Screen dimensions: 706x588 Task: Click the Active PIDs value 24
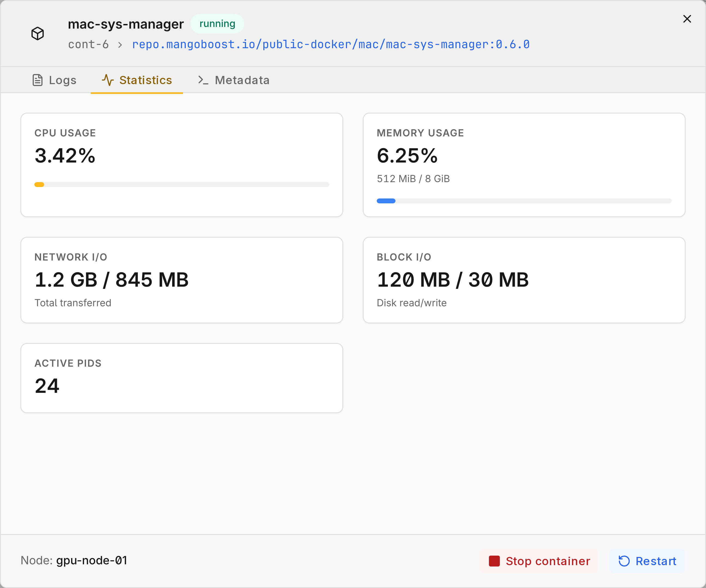tap(47, 386)
